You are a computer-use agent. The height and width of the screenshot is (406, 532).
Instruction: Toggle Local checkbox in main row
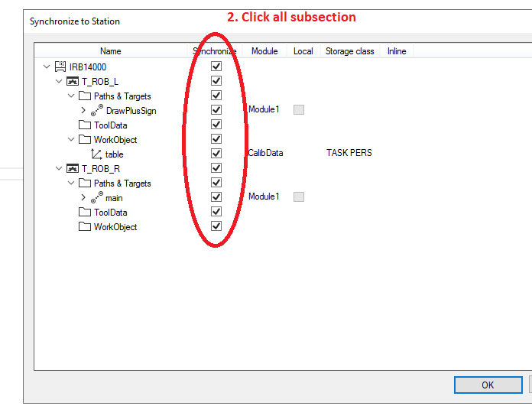299,197
